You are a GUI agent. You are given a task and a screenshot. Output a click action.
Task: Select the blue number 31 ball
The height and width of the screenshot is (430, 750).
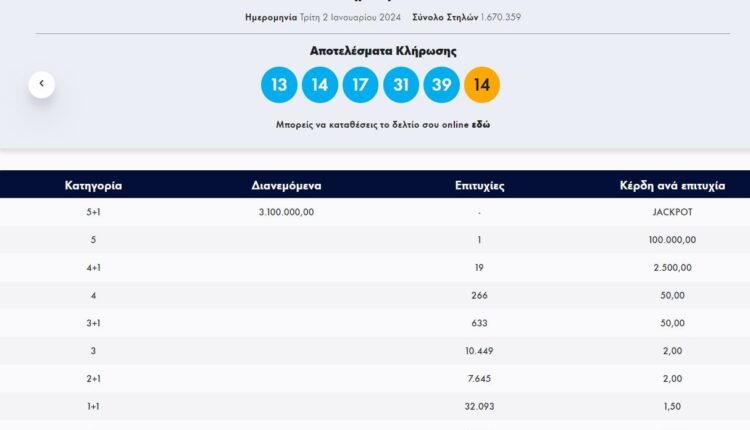click(x=401, y=85)
